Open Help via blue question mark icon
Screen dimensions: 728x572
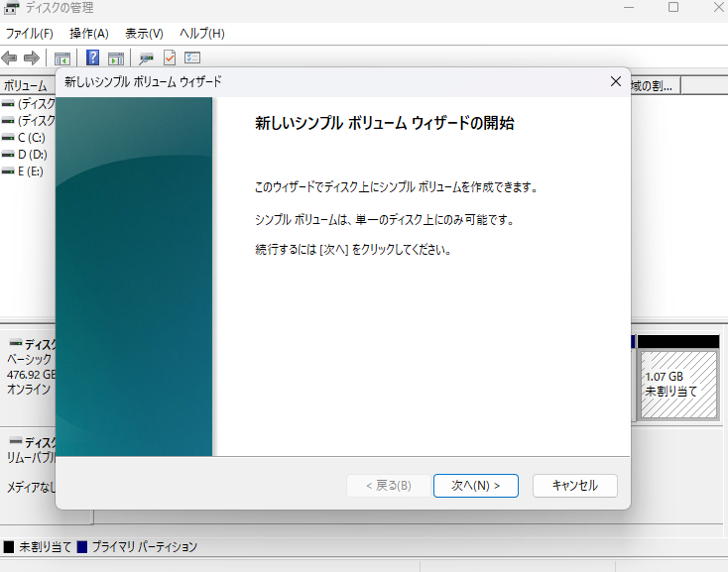click(93, 57)
